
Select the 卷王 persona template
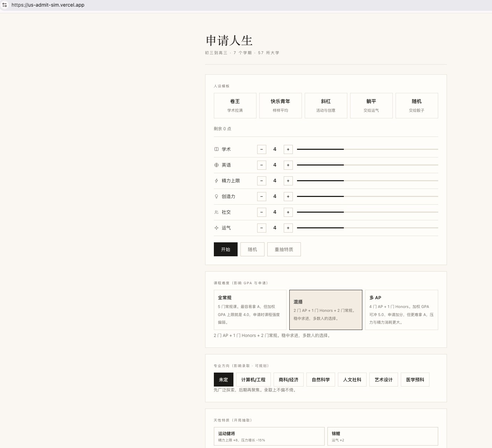pos(235,105)
